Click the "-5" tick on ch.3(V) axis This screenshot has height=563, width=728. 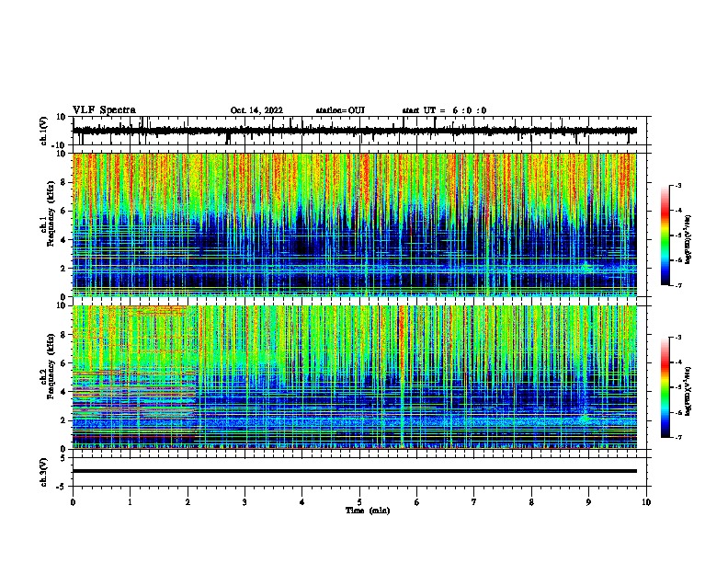[62, 487]
